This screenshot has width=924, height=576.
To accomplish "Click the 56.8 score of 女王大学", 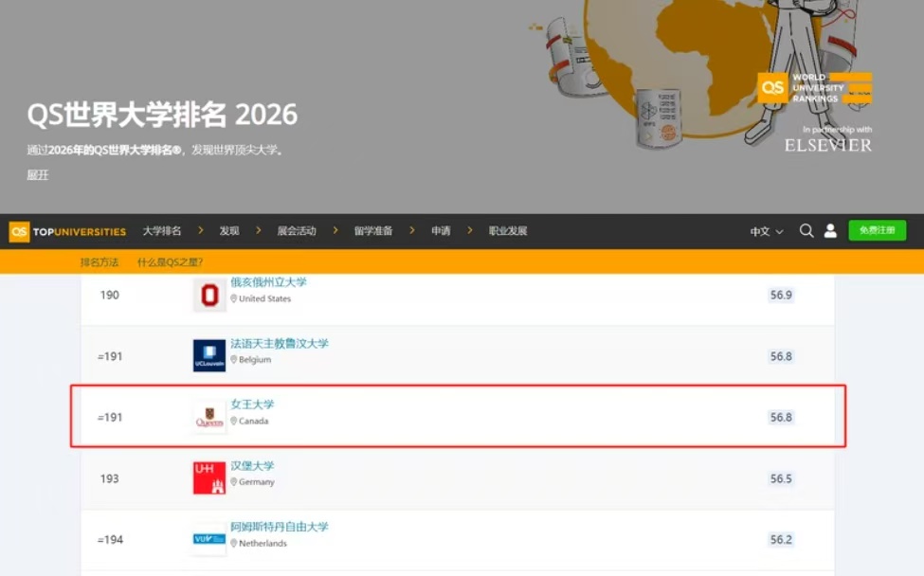I will tap(781, 417).
